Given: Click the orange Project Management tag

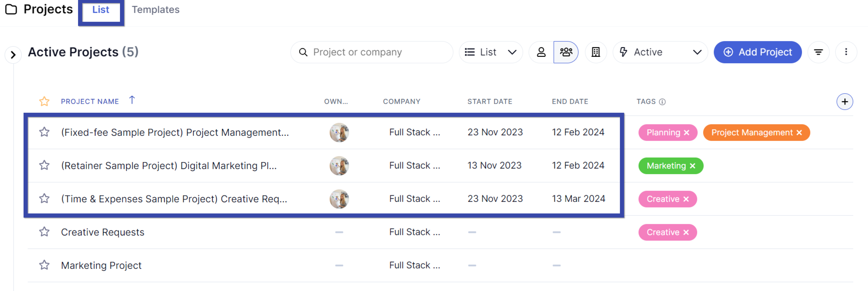Looking at the screenshot, I should pyautogui.click(x=756, y=133).
